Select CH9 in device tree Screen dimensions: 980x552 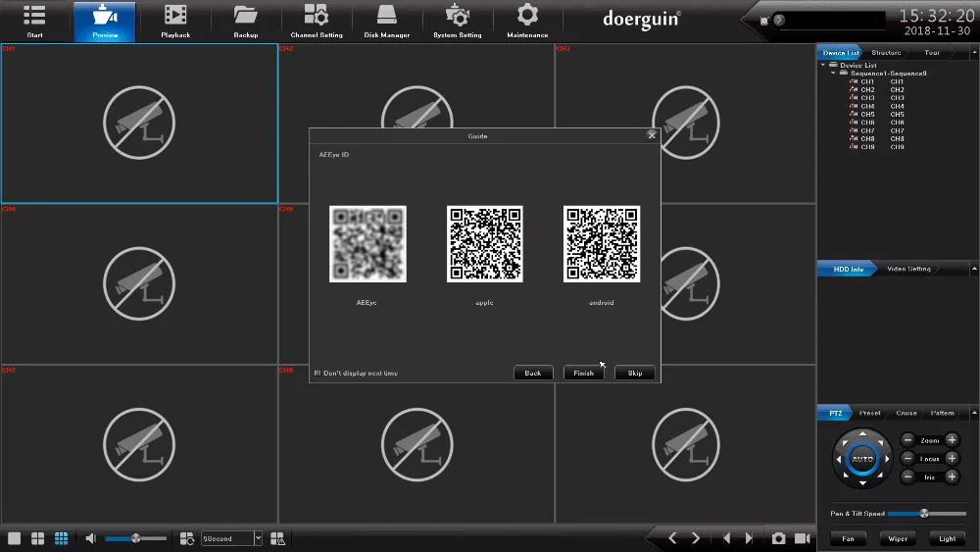(877, 147)
